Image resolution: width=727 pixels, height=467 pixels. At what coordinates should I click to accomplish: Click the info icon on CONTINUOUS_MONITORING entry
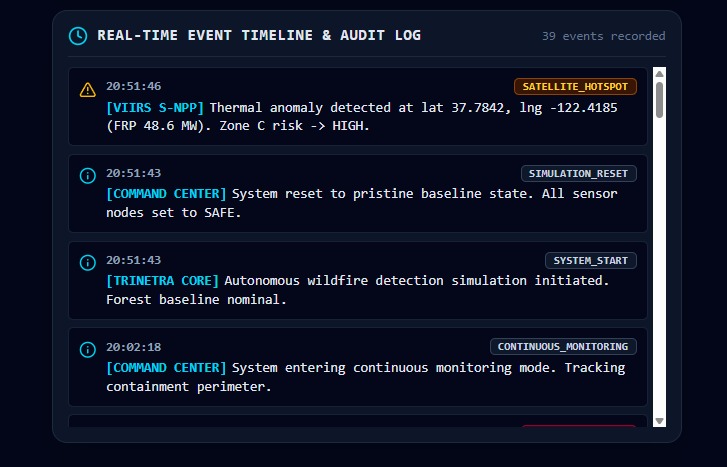[88, 349]
